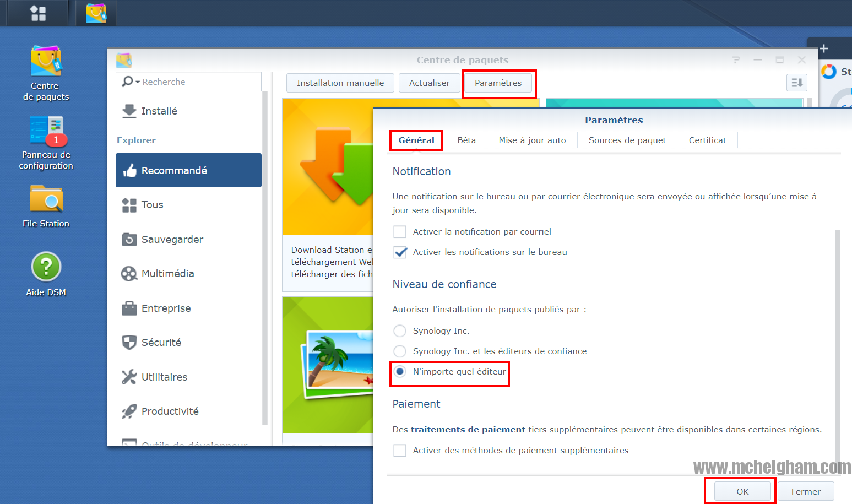Viewport: 852px width, 504px height.
Task: Click the Recommandé thumbs-up icon
Action: click(x=129, y=170)
